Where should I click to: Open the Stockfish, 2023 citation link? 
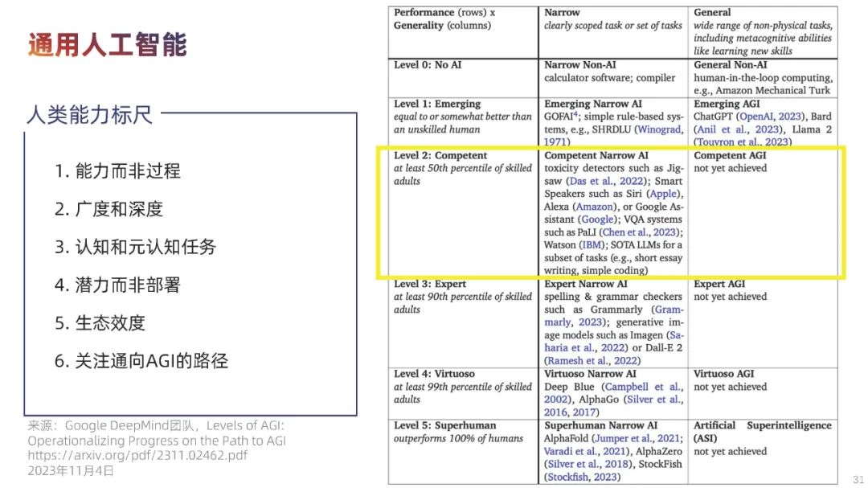click(582, 477)
